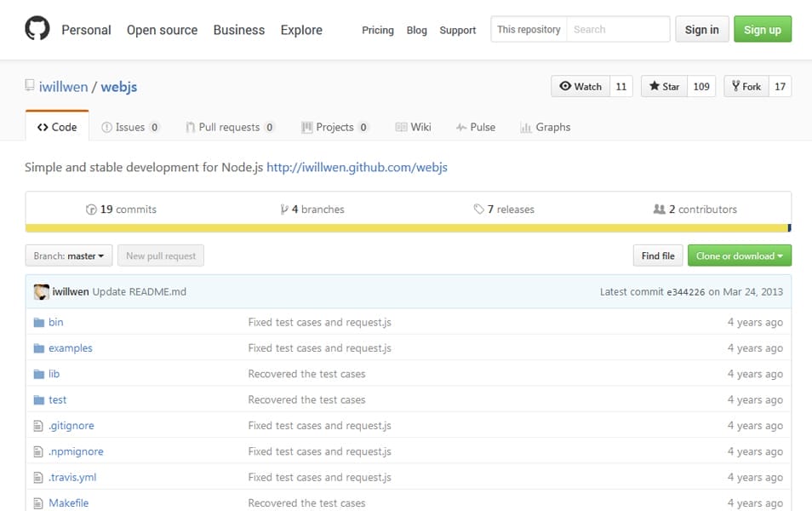Click the Explore menu item

300,30
